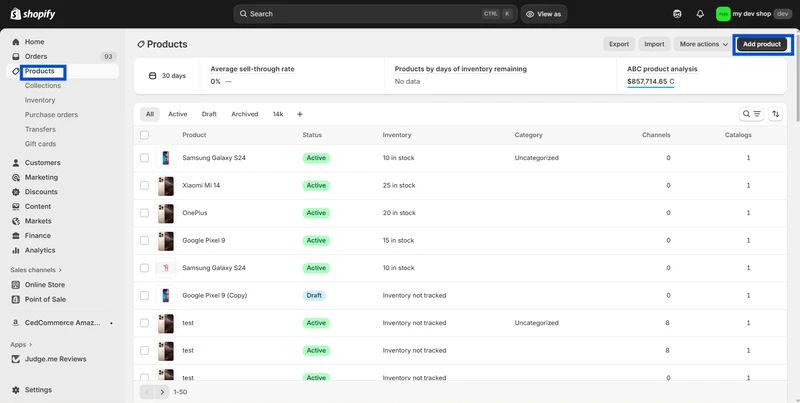Click the Point of Sale bag icon
Image resolution: width=800 pixels, height=403 pixels.
point(16,299)
